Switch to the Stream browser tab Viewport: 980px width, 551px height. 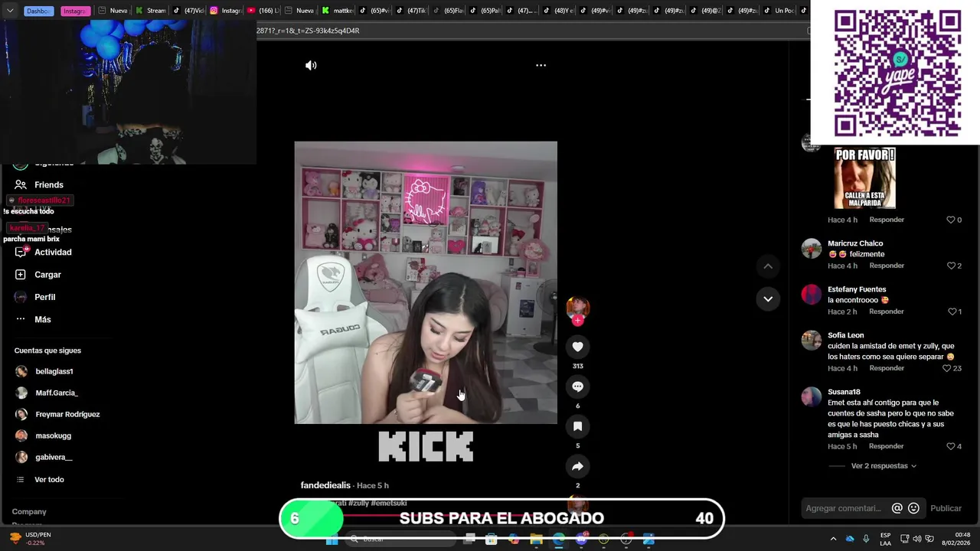[x=151, y=11]
